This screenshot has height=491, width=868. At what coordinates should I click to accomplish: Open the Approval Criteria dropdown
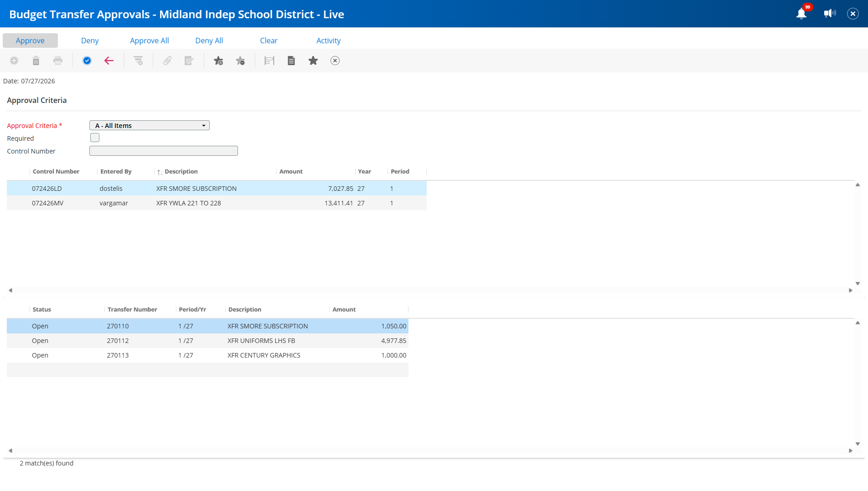point(150,125)
